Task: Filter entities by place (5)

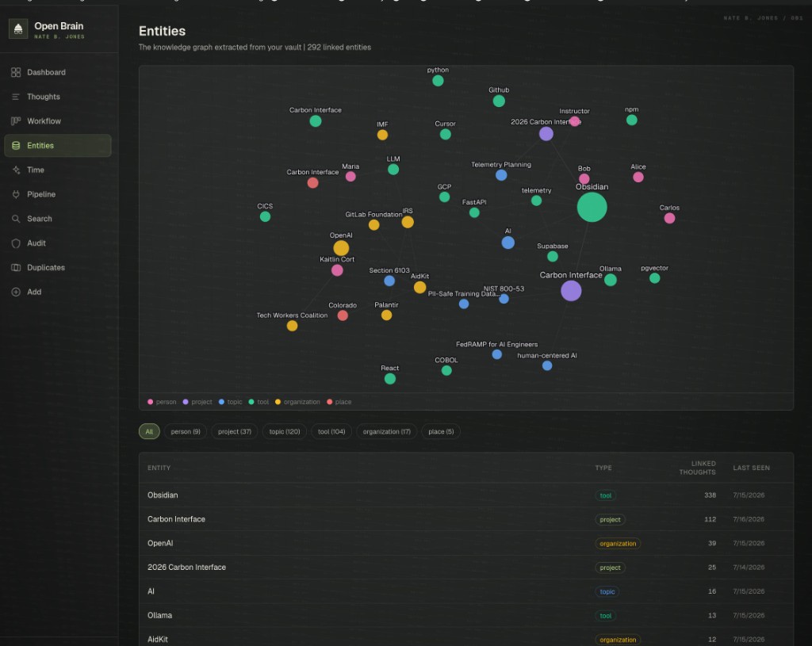Action: point(441,432)
